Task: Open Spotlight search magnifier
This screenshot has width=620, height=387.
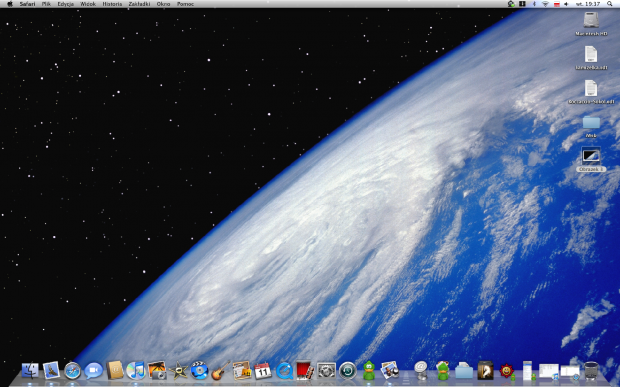Action: click(x=610, y=4)
